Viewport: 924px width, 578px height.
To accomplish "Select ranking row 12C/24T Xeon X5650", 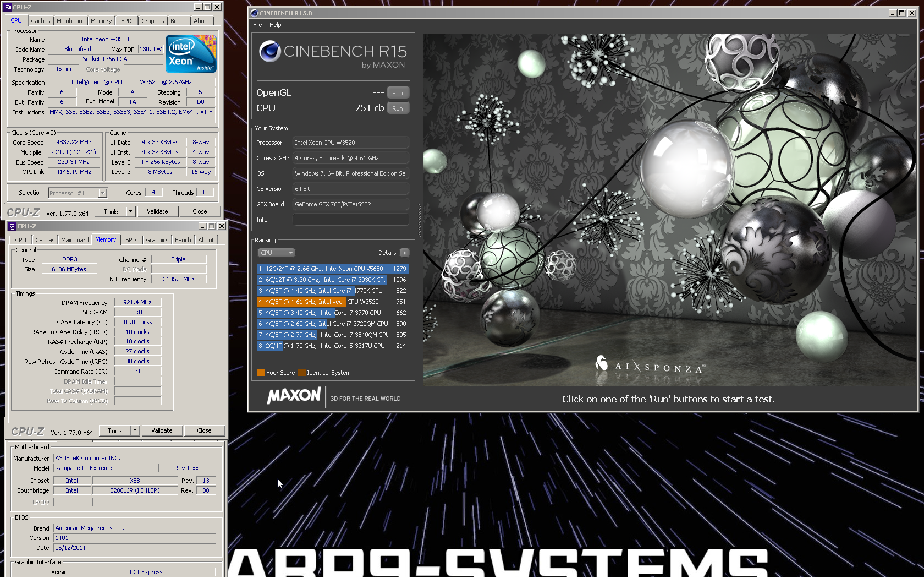I will click(333, 269).
